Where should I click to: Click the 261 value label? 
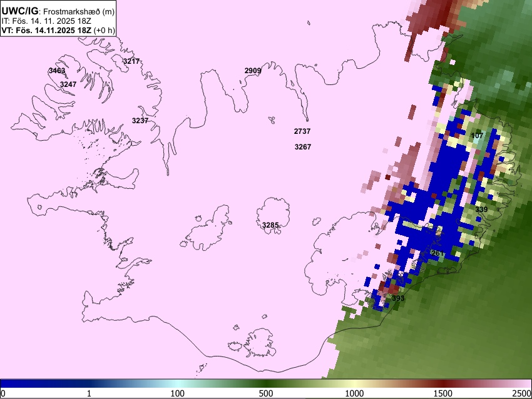437,253
